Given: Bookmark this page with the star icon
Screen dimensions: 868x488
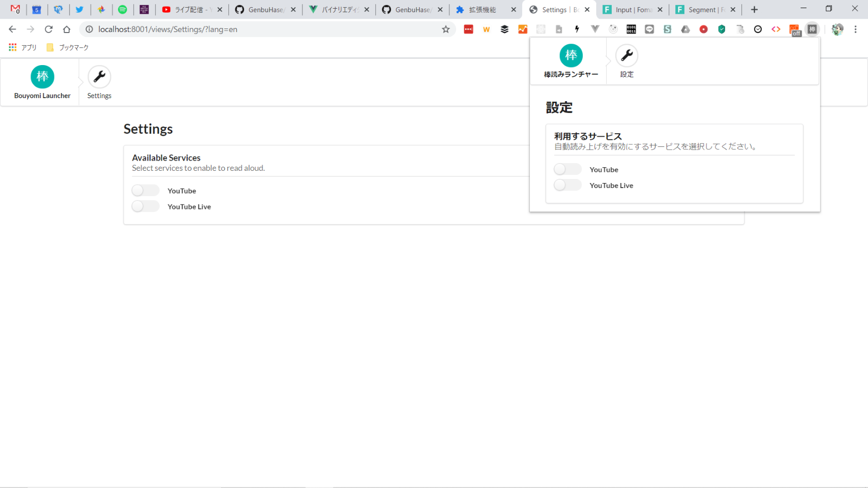Looking at the screenshot, I should click(x=445, y=29).
